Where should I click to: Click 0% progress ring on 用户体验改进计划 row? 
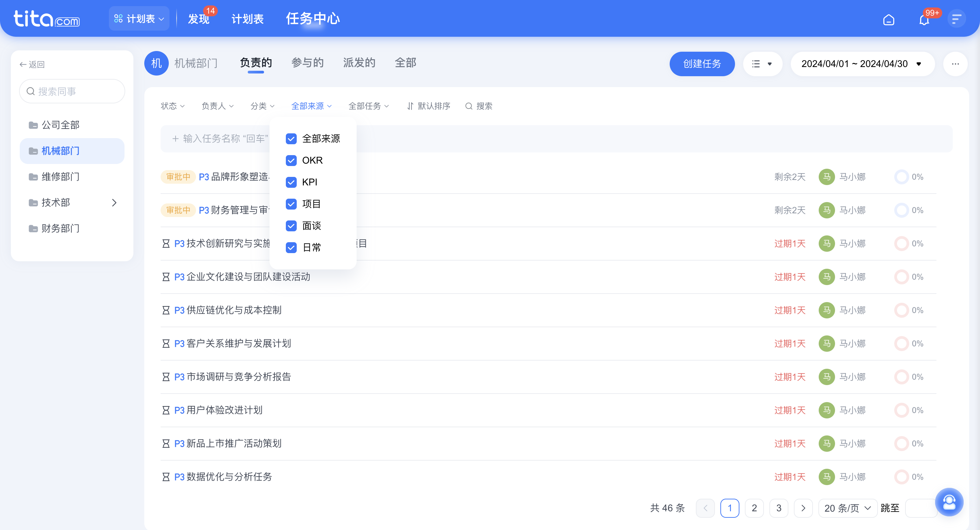tap(901, 410)
